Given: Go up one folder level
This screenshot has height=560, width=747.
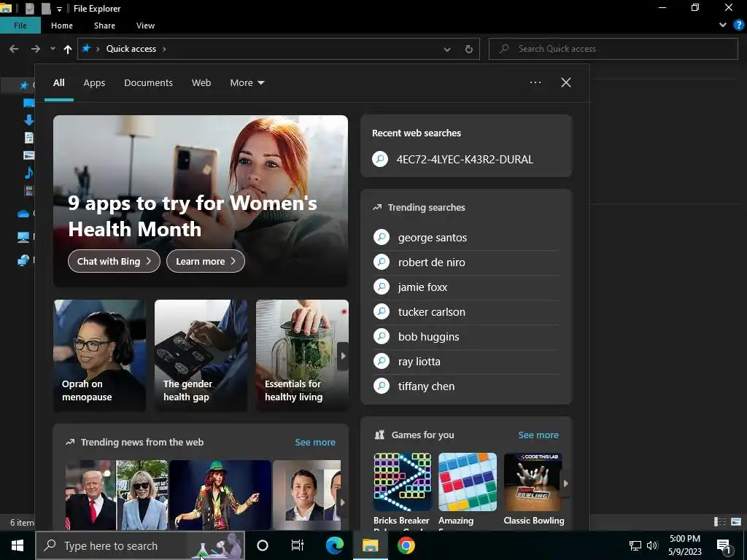Looking at the screenshot, I should coord(68,49).
